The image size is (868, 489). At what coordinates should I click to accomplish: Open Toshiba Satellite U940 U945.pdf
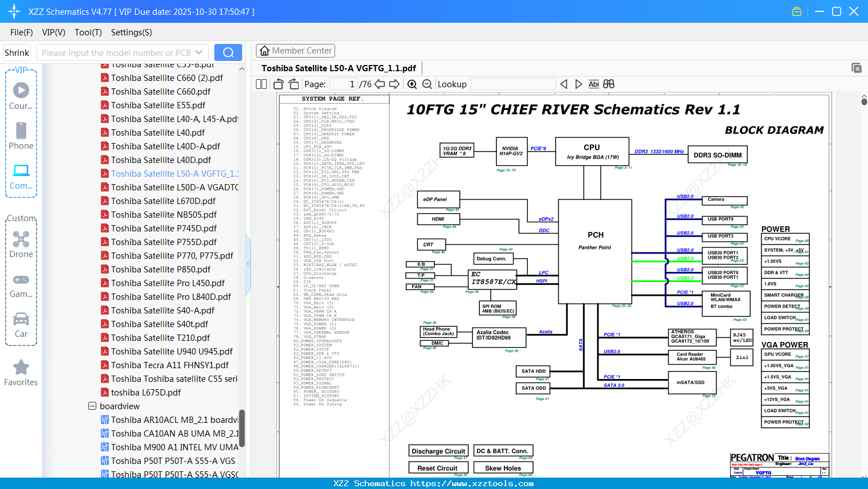172,352
